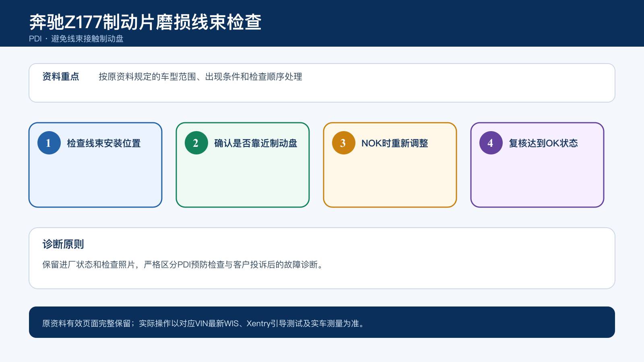
Task: Select the title 奔驰Z177制动片磨损线束检查
Action: 145,22
